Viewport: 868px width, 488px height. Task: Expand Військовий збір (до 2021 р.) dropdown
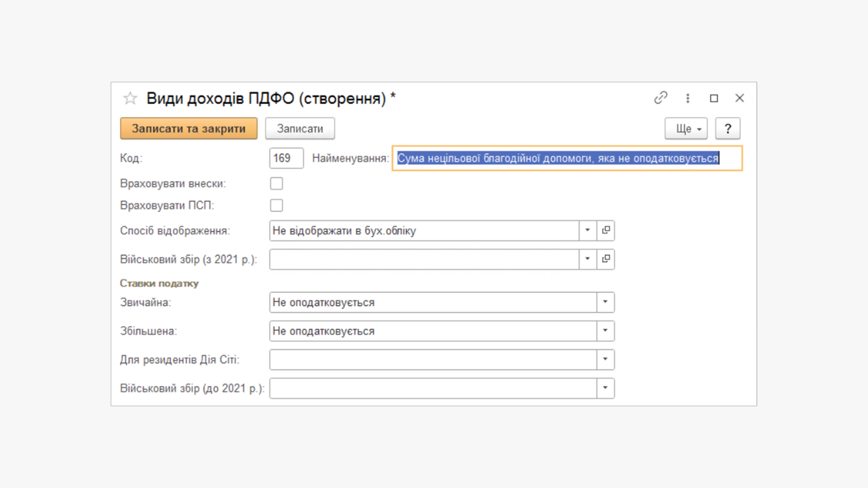[x=605, y=388]
